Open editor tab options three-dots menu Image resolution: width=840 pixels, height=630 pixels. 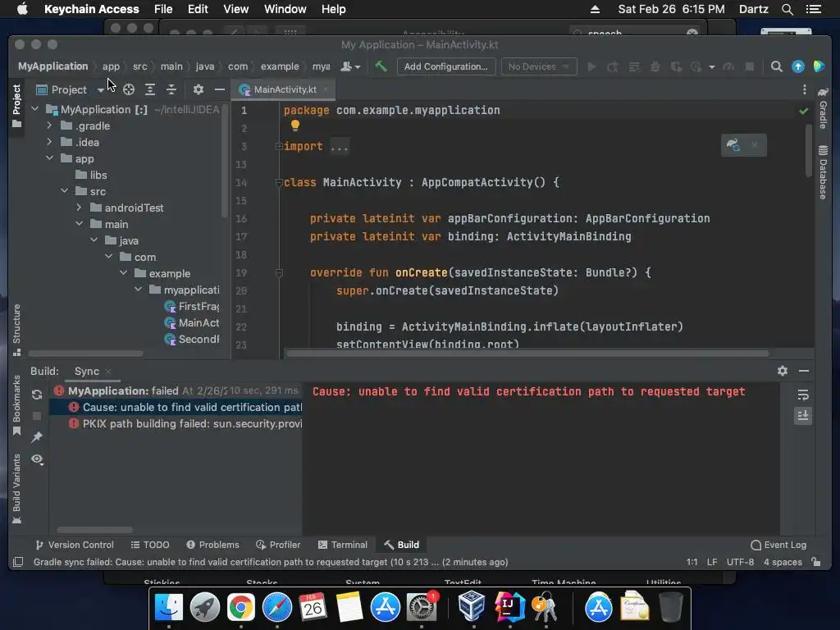pos(804,89)
